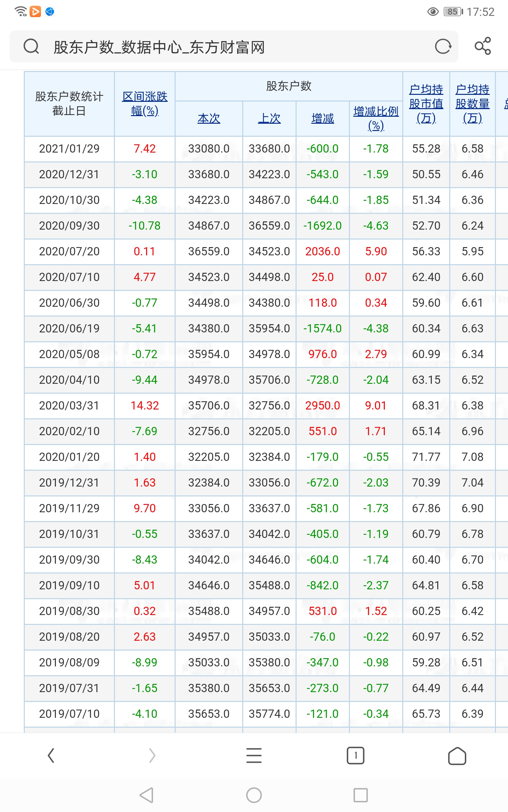Reload the page with refresh icon

(443, 46)
